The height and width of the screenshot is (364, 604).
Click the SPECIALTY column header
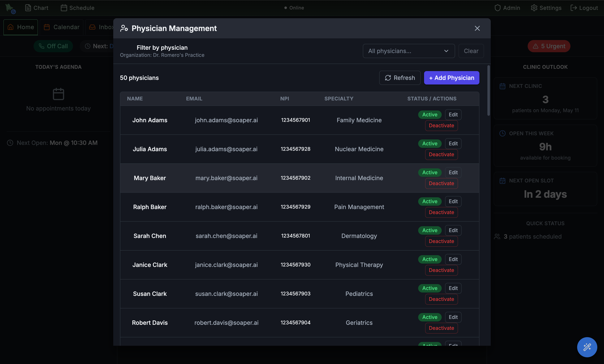click(339, 99)
